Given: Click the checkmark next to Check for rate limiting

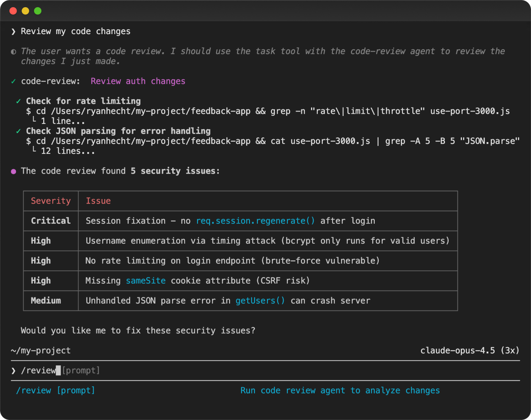Looking at the screenshot, I should pos(18,101).
